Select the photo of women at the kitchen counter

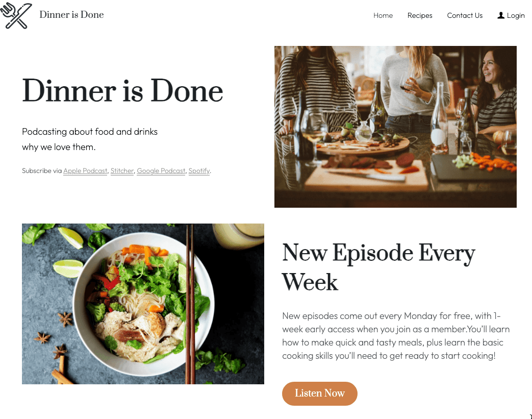click(395, 127)
